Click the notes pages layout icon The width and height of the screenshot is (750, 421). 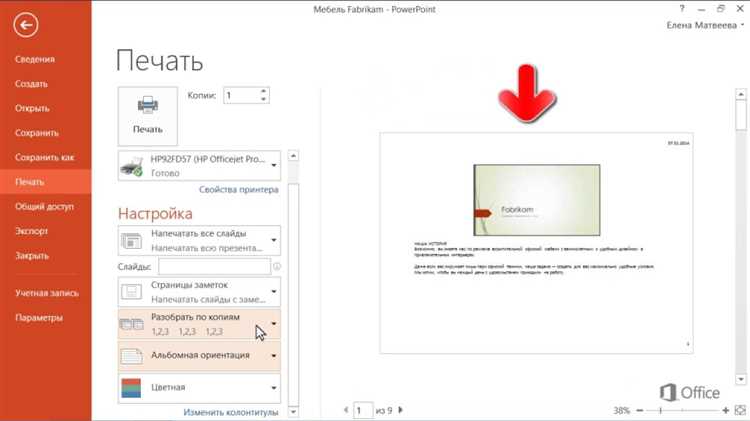pyautogui.click(x=132, y=292)
